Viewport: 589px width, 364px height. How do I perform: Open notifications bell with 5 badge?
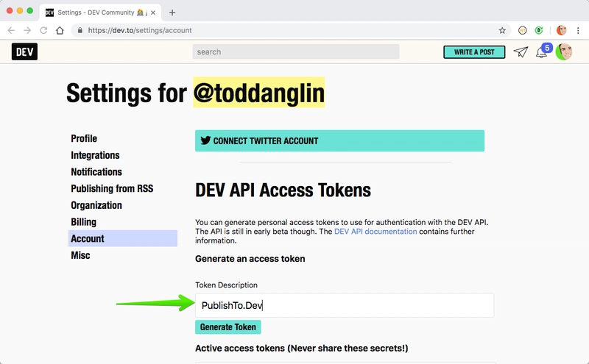[x=543, y=51]
